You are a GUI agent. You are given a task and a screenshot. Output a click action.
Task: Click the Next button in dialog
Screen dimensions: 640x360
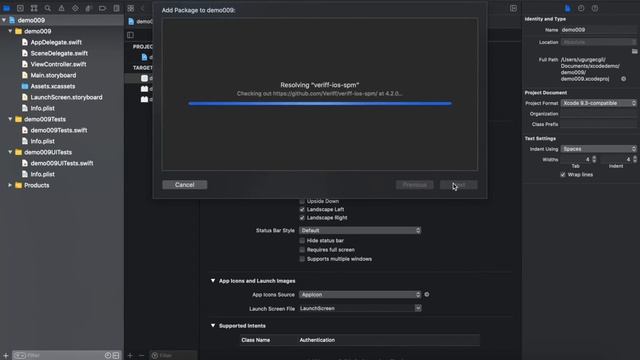tap(458, 185)
